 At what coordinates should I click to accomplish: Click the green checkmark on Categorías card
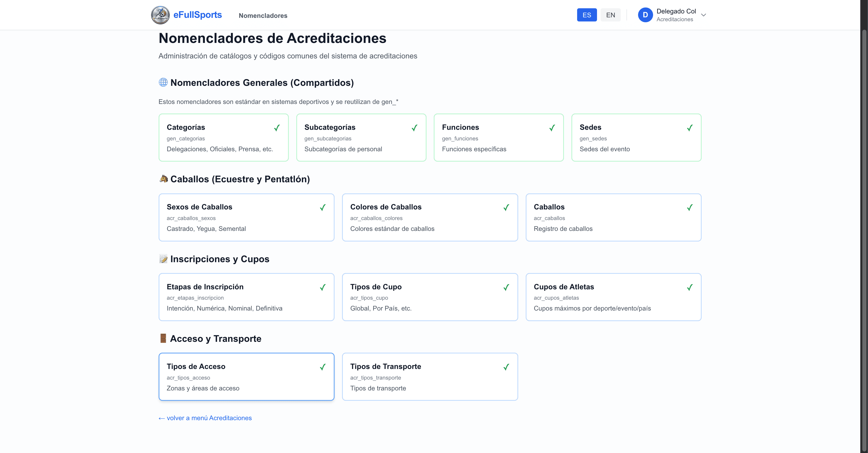coord(277,128)
